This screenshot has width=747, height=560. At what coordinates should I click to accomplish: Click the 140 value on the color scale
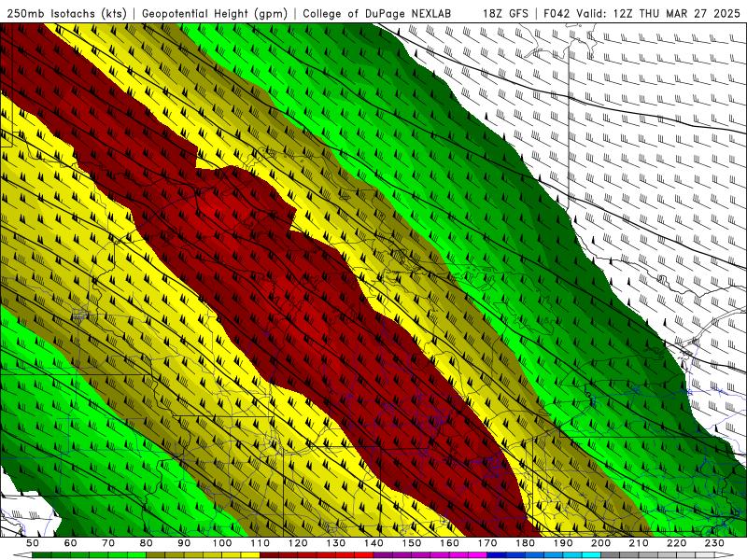(x=373, y=543)
